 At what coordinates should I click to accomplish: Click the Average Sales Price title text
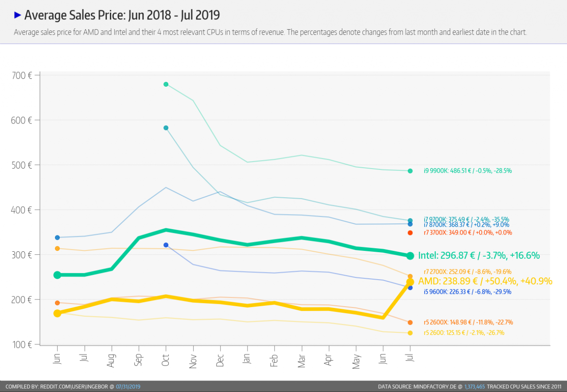(x=122, y=15)
